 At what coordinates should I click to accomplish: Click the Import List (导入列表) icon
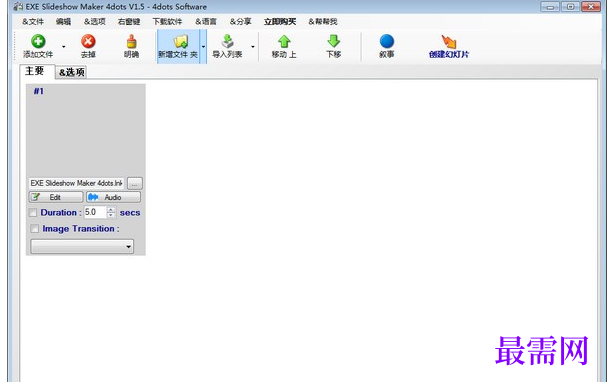point(228,41)
